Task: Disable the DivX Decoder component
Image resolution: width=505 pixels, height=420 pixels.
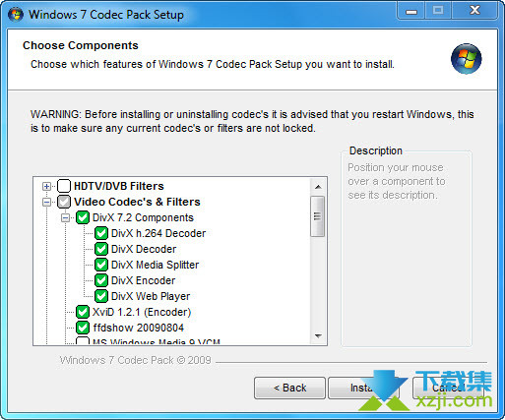Action: coord(101,249)
